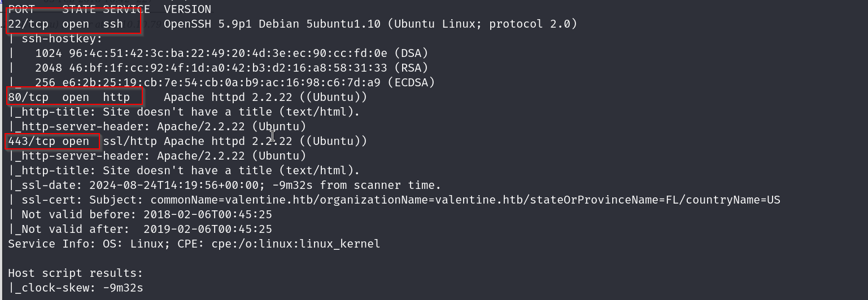Click the 22/tcp open ssh highlighted box
This screenshot has height=300, width=868.
pos(73,24)
